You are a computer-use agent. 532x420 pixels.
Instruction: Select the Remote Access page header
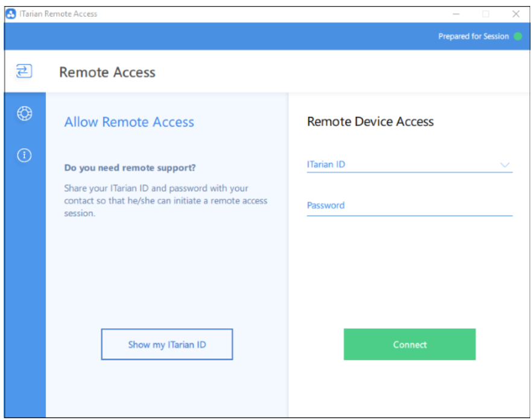click(107, 73)
